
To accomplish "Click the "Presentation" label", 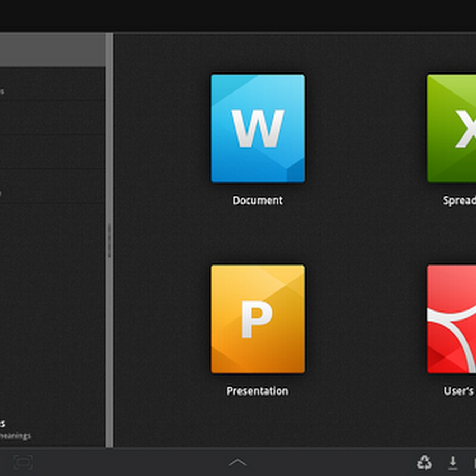I will point(258,391).
